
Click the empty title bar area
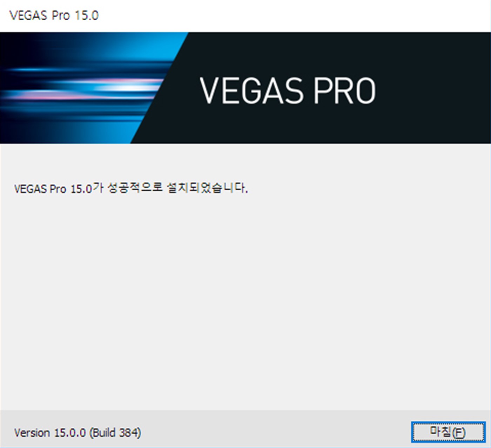(295, 16)
